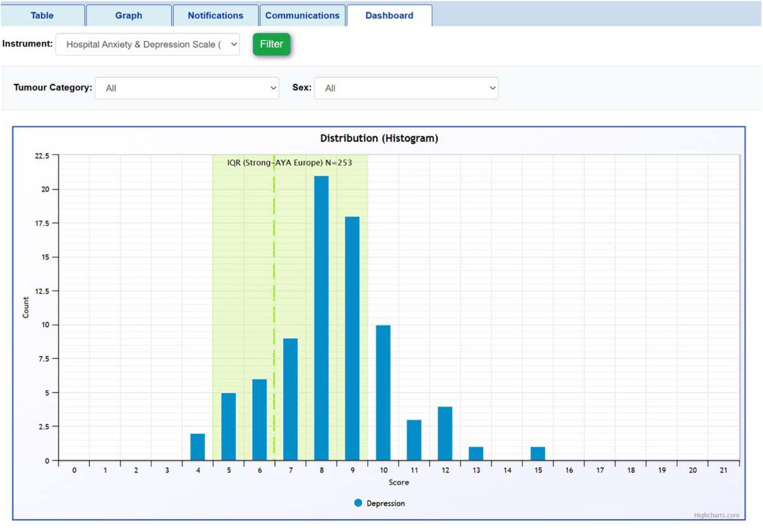Image resolution: width=763 pixels, height=532 pixels.
Task: Click the histogram bar for score 4
Action: [x=197, y=447]
